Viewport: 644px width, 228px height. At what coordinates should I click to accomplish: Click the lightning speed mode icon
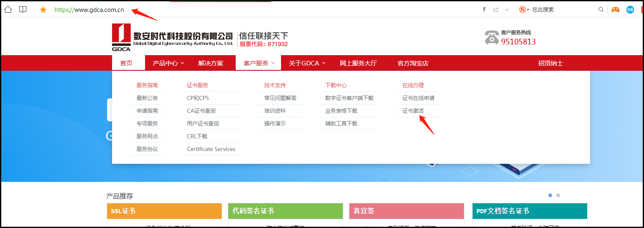[x=484, y=9]
